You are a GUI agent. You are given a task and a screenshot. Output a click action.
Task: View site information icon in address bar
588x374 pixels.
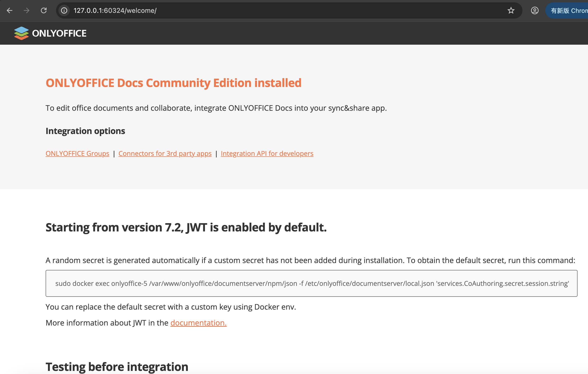pyautogui.click(x=64, y=10)
